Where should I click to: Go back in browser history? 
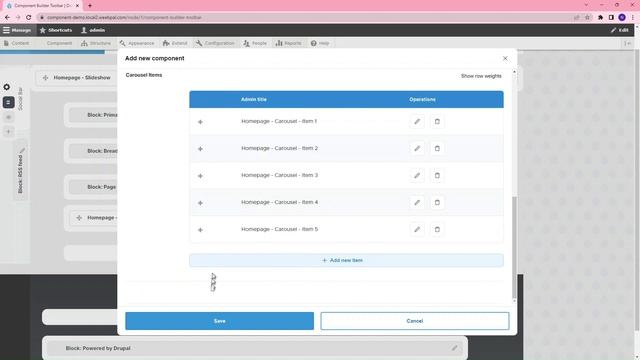(7, 18)
